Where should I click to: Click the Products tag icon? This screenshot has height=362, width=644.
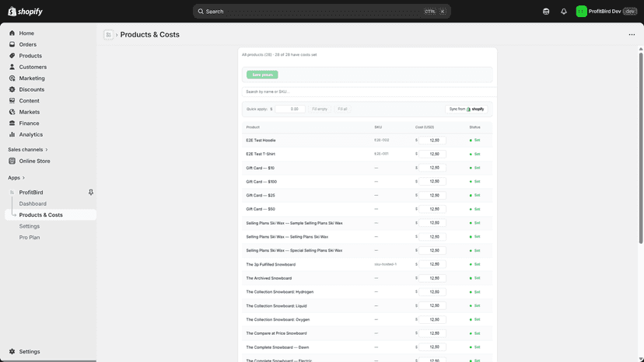tap(12, 55)
